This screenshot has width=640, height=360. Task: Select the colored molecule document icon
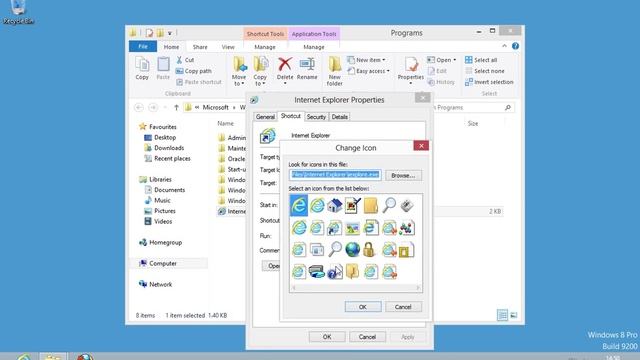407,228
